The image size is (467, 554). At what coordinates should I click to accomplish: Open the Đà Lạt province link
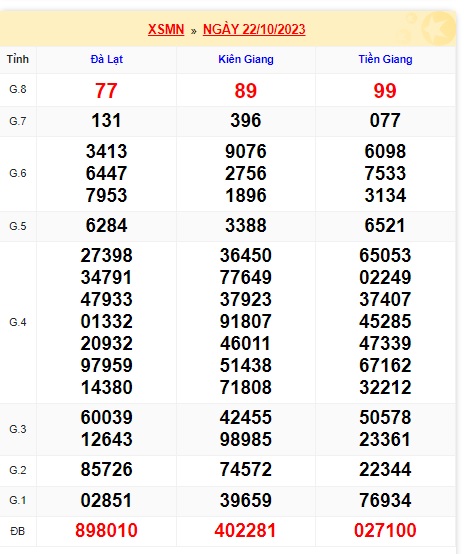point(106,59)
